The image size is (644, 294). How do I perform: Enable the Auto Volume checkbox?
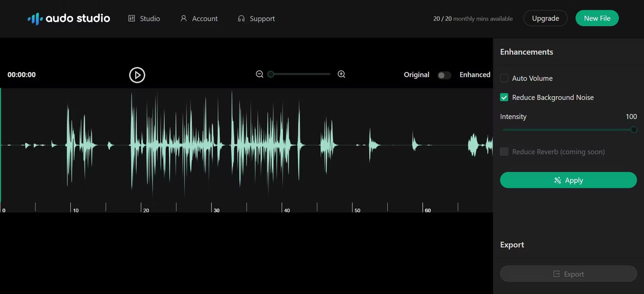coord(504,78)
